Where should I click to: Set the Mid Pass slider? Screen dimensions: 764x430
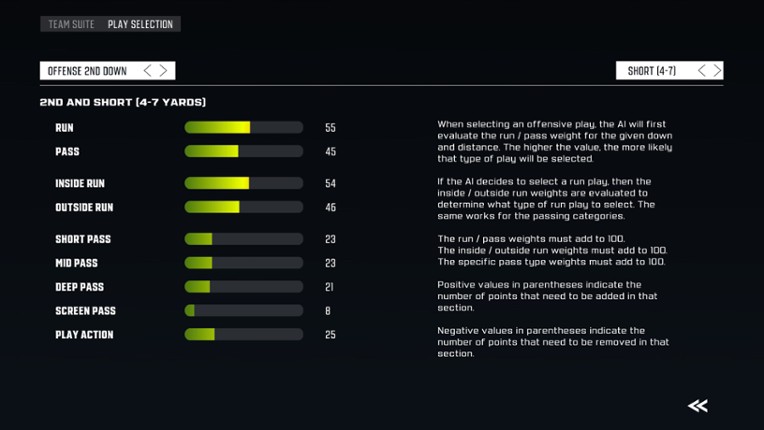pyautogui.click(x=244, y=264)
